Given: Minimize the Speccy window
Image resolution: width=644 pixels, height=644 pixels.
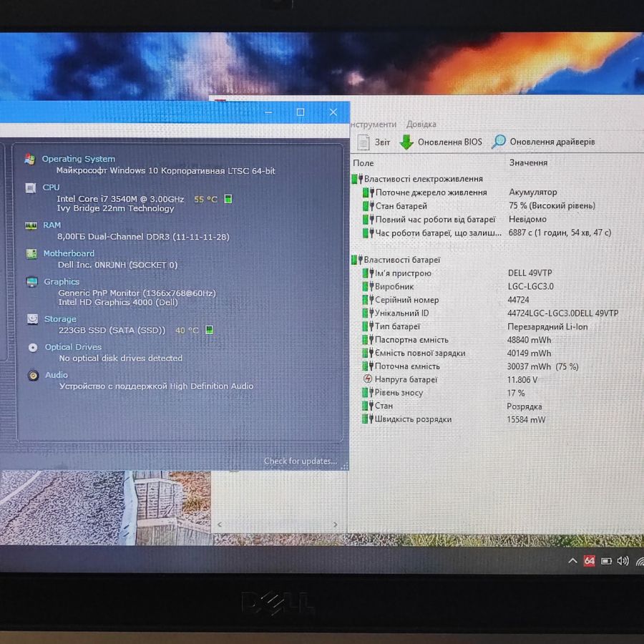Looking at the screenshot, I should pos(268,112).
